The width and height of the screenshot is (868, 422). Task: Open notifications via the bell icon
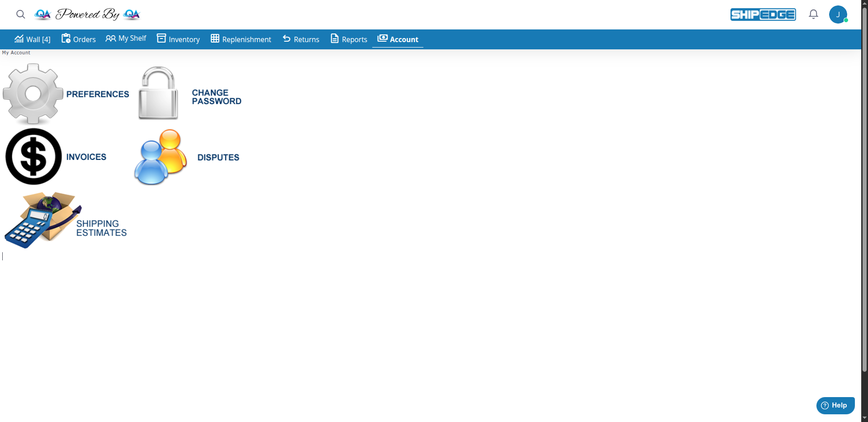813,14
